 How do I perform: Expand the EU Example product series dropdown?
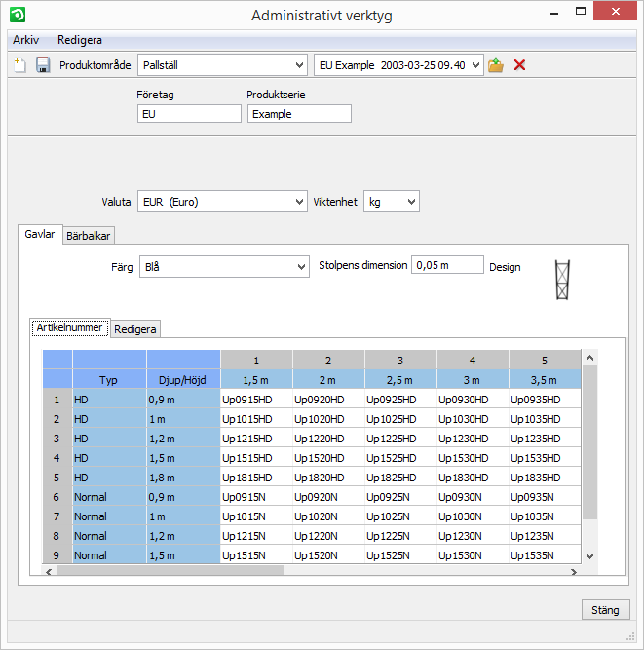[399, 65]
